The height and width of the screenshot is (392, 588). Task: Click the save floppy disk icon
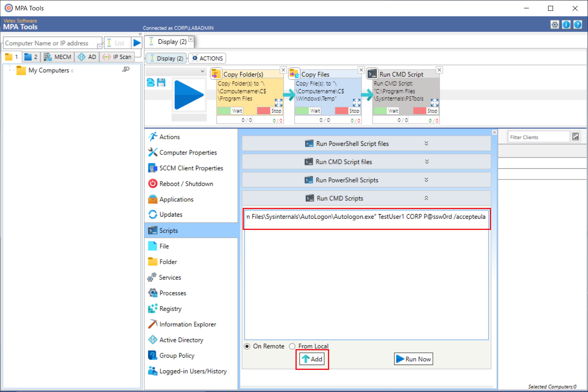161,82
